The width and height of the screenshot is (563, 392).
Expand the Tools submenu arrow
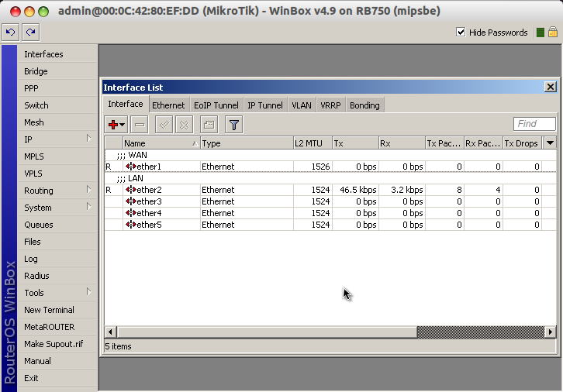pos(88,292)
